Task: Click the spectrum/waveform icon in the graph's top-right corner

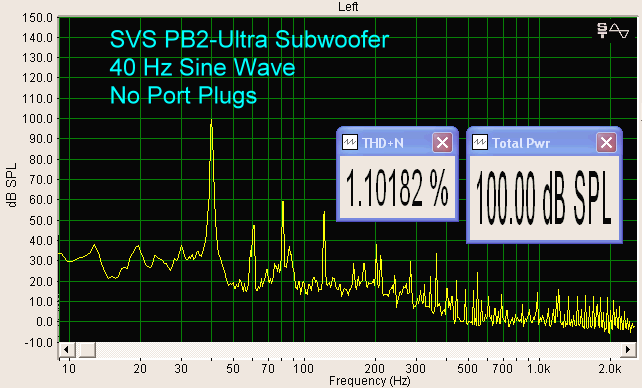Action: click(x=613, y=30)
